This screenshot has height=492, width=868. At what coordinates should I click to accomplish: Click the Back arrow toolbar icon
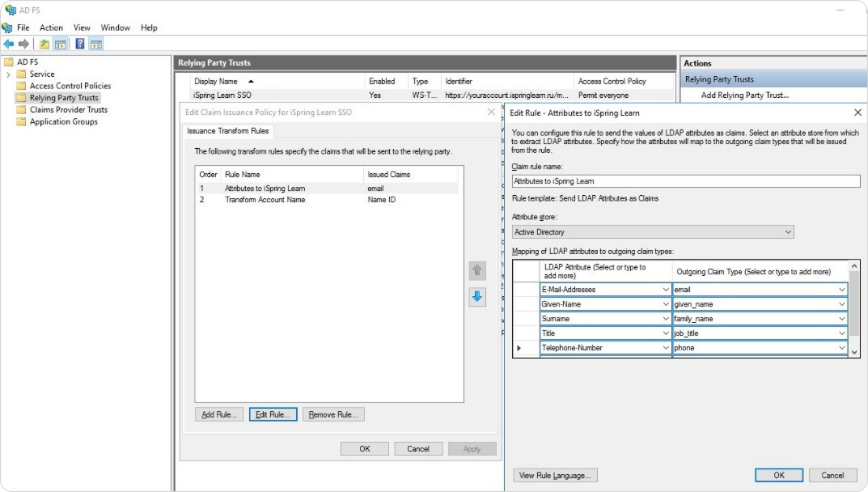[8, 44]
